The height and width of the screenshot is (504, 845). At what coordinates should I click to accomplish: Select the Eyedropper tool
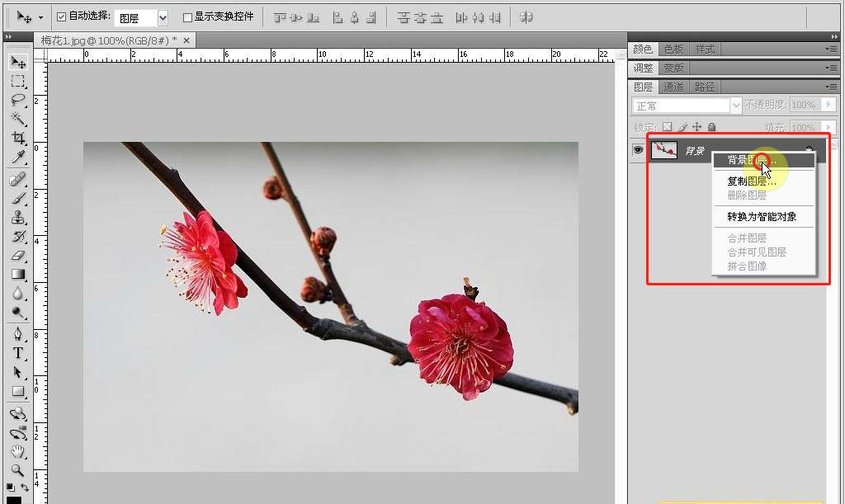coord(17,157)
